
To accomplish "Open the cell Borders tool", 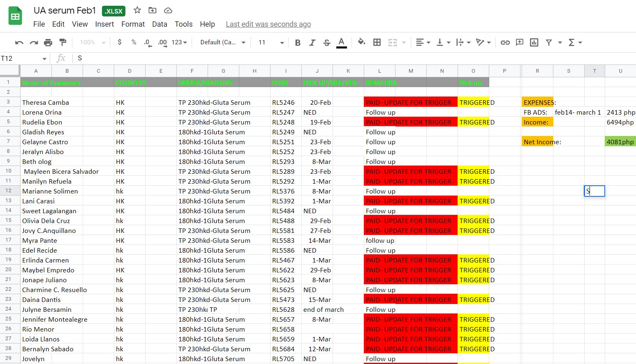I will (377, 42).
